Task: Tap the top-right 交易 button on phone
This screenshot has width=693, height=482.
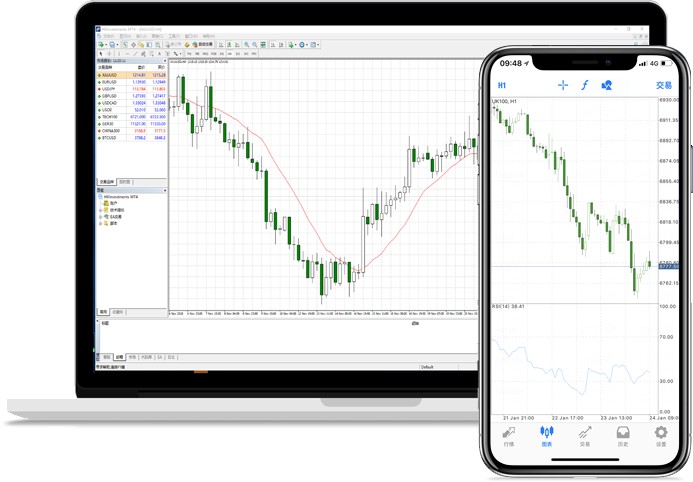Action: pos(664,85)
